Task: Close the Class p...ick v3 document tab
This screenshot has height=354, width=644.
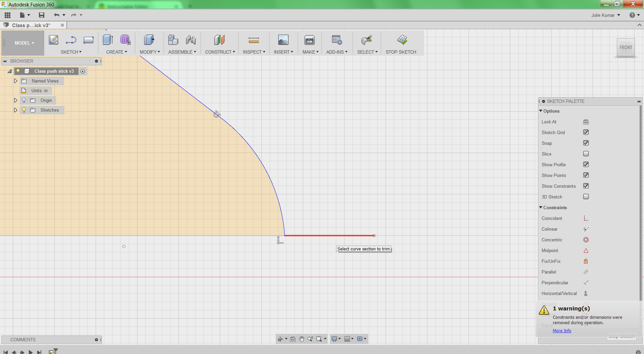Action: (62, 25)
